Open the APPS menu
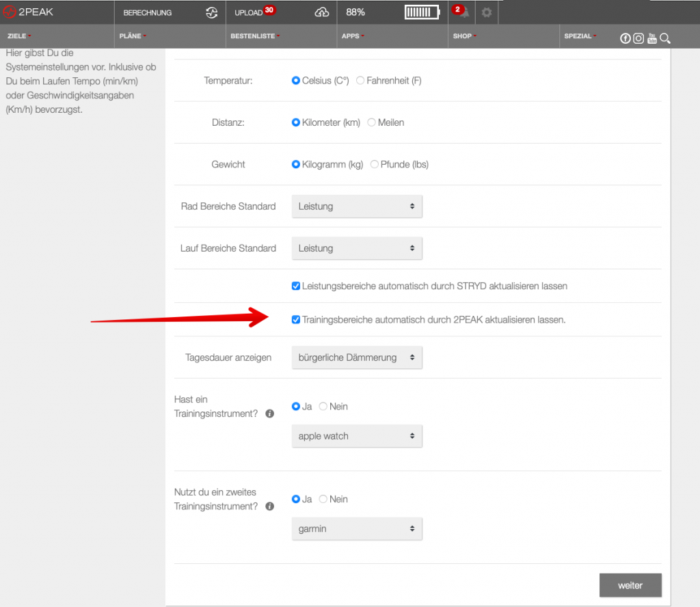The image size is (700, 607). point(353,36)
